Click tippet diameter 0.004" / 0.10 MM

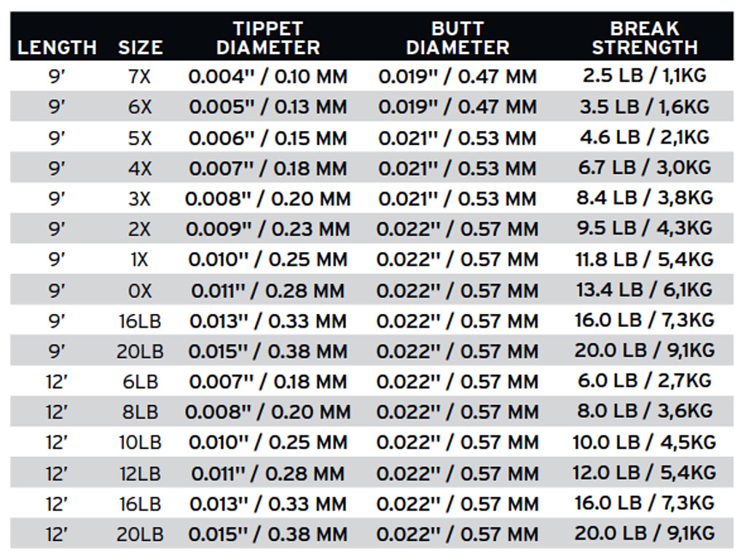click(268, 76)
